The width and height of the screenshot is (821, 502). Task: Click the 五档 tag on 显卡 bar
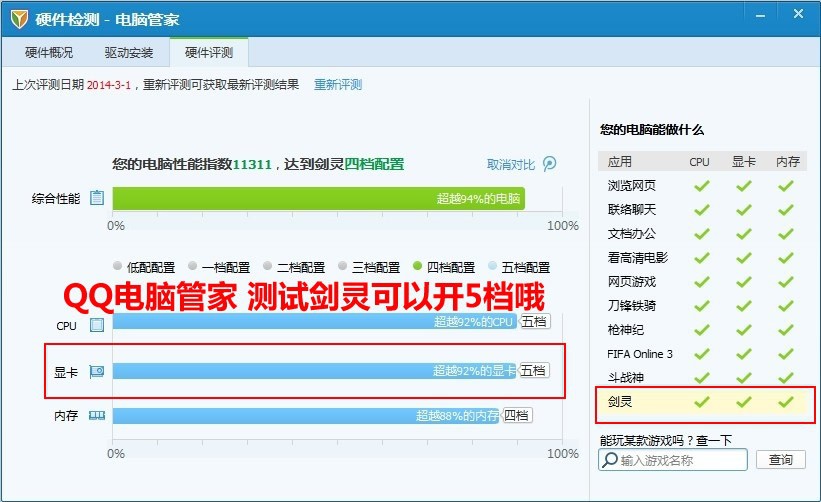pos(534,371)
